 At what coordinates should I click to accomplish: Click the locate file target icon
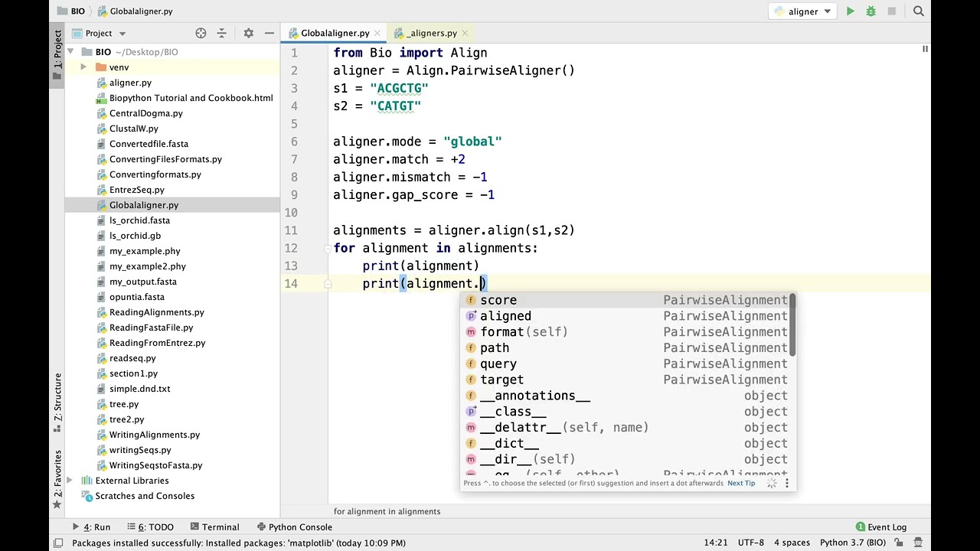pyautogui.click(x=201, y=33)
